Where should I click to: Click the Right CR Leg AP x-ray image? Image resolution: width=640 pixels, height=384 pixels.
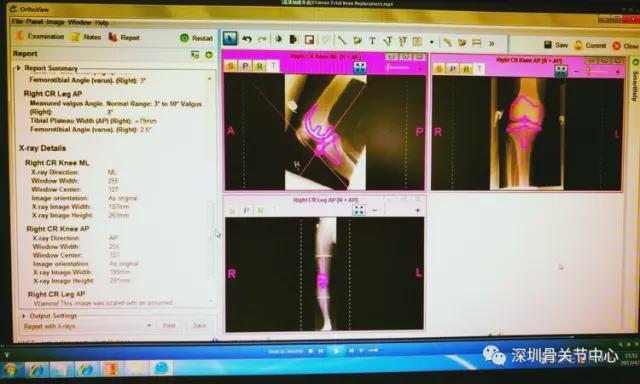click(324, 274)
